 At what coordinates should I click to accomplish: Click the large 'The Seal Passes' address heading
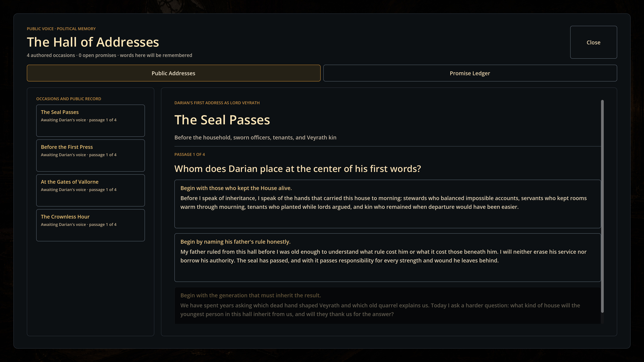pos(222,120)
